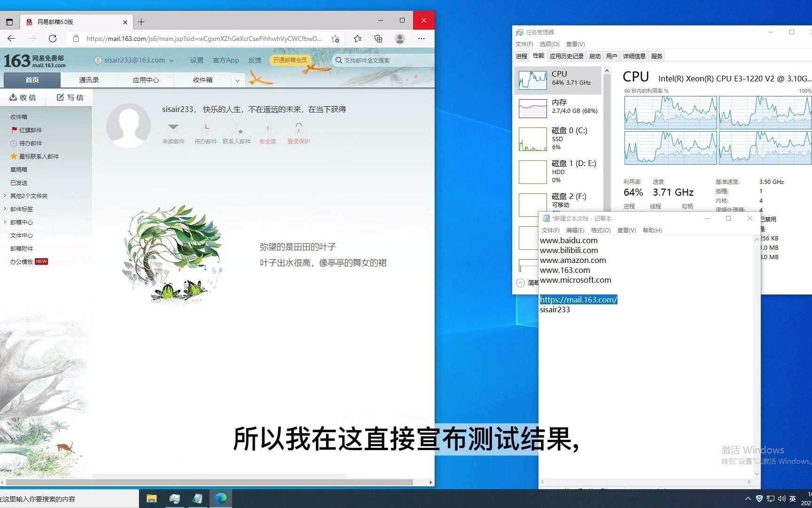The image size is (812, 508).
Task: Refresh the 163 mail page
Action: (53, 39)
